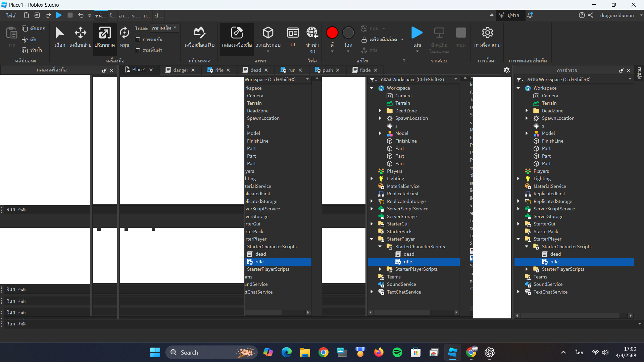Collapse StarterPlayer in right Explorer panel
The width and height of the screenshot is (644, 362).
click(x=518, y=239)
